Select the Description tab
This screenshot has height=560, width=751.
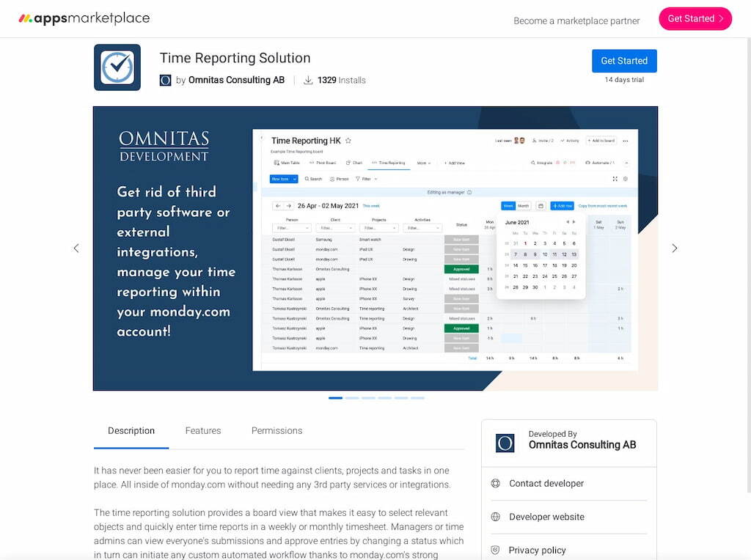tap(131, 431)
